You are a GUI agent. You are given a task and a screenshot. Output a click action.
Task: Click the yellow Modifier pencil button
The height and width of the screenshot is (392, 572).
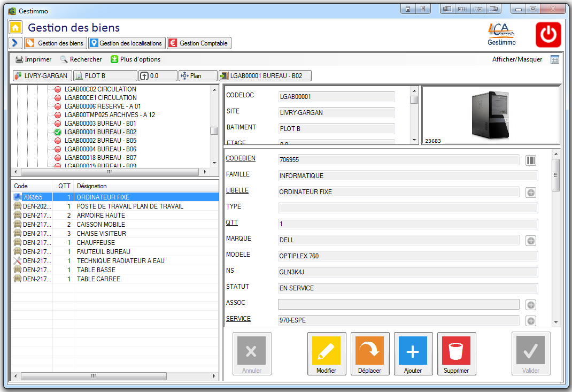click(x=326, y=351)
